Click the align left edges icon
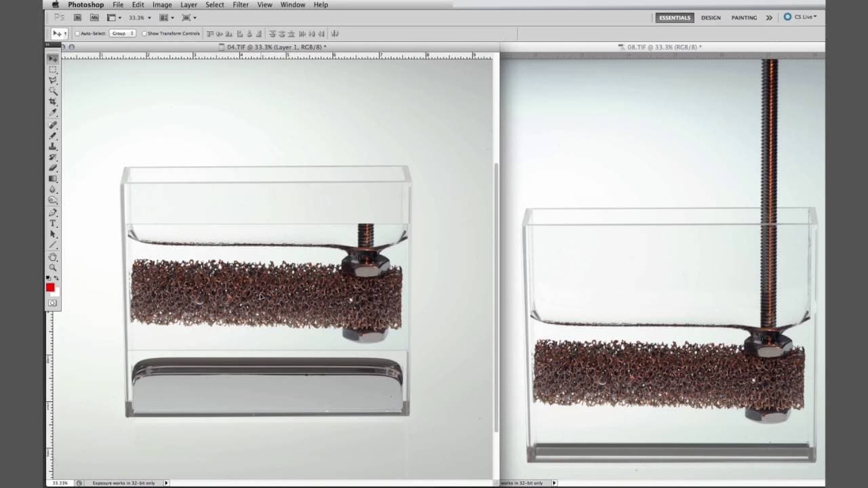Viewport: 868px width, 488px height. pyautogui.click(x=240, y=33)
